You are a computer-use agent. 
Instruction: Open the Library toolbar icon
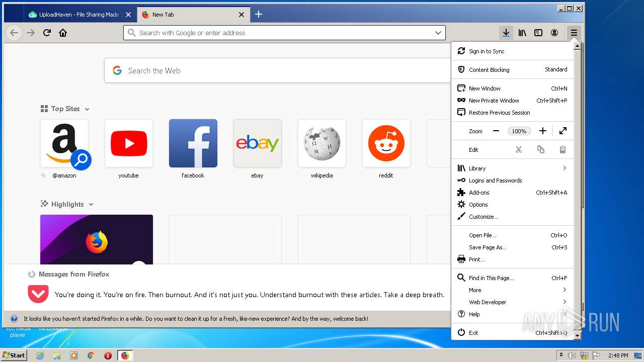pyautogui.click(x=522, y=33)
